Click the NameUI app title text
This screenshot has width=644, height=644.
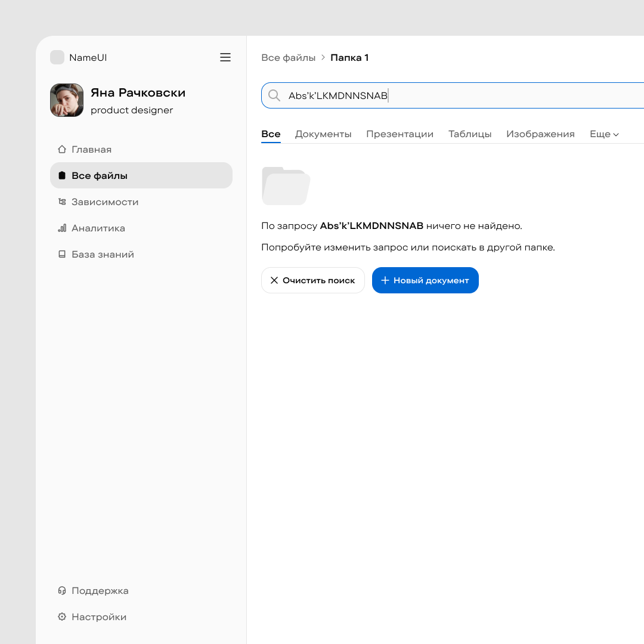88,57
